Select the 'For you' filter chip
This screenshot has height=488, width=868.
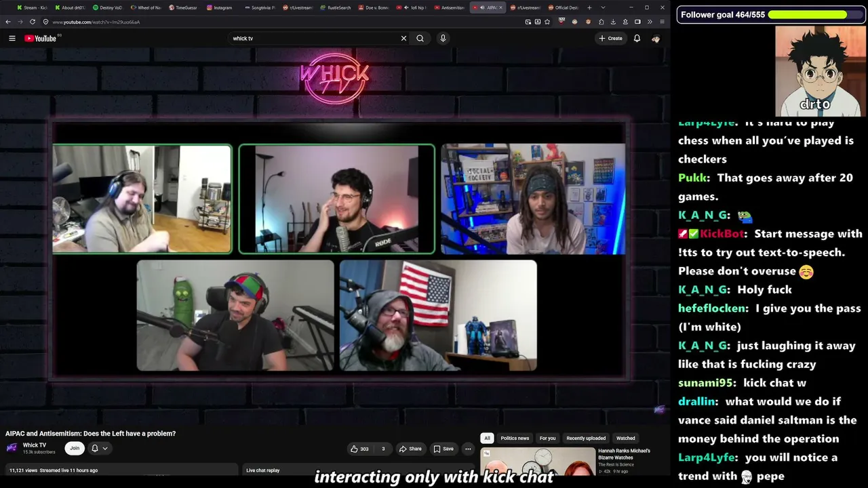pos(547,438)
